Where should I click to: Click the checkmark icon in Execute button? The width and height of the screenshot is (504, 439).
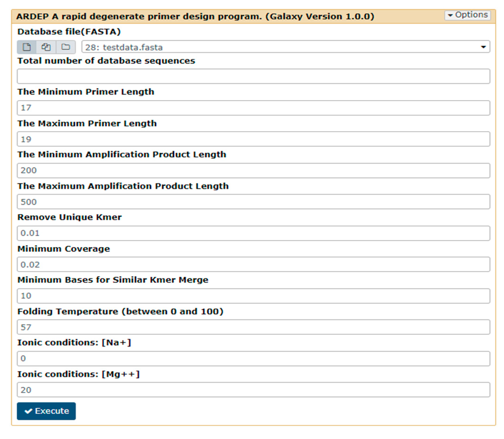(28, 411)
